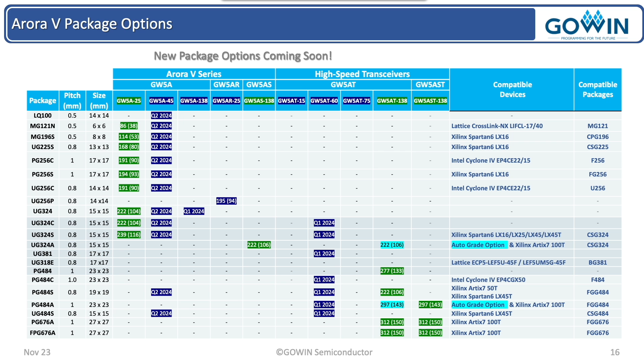Image resolution: width=644 pixels, height=362 pixels.
Task: Select the GW5AR-25 device header
Action: coord(226,101)
